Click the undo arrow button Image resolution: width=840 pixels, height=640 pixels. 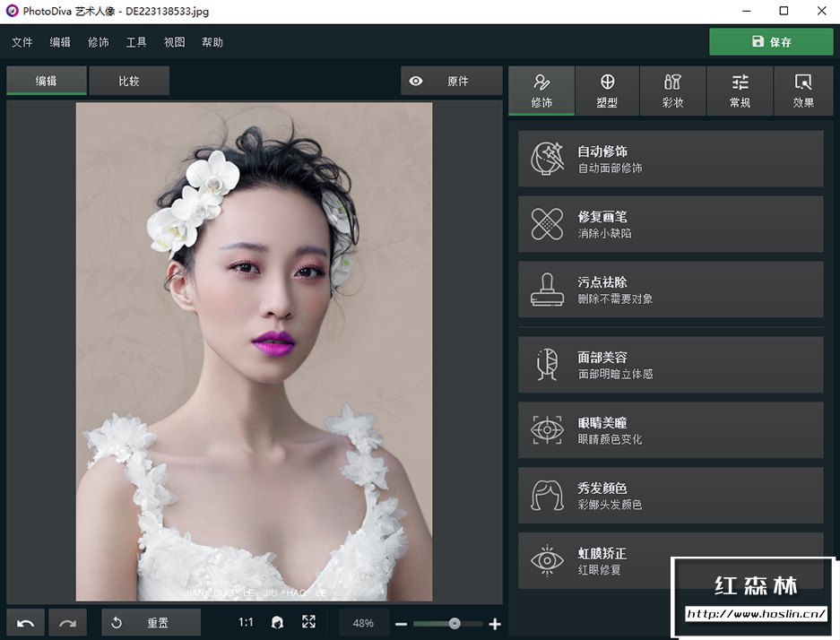25,623
